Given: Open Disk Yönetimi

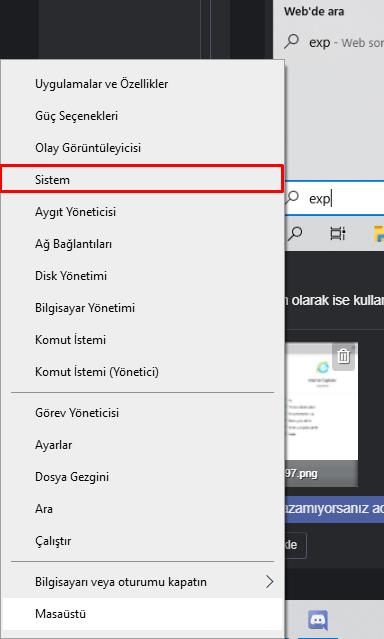Looking at the screenshot, I should coord(142,276).
